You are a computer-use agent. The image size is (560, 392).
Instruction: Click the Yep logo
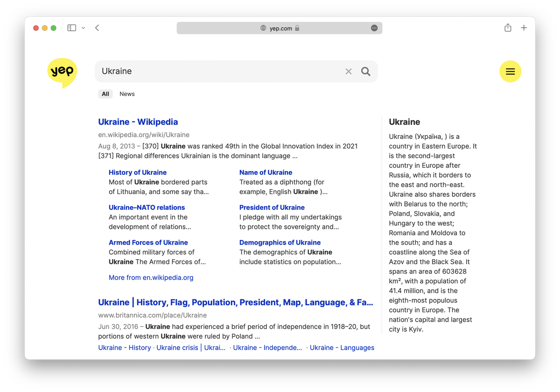click(x=62, y=73)
